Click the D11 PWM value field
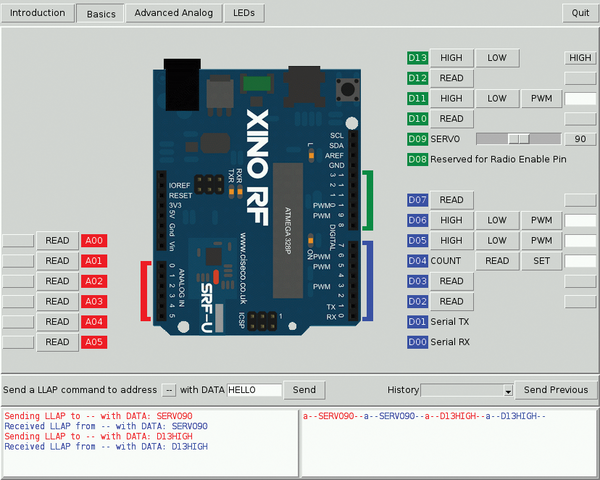600x480 pixels. 580,98
